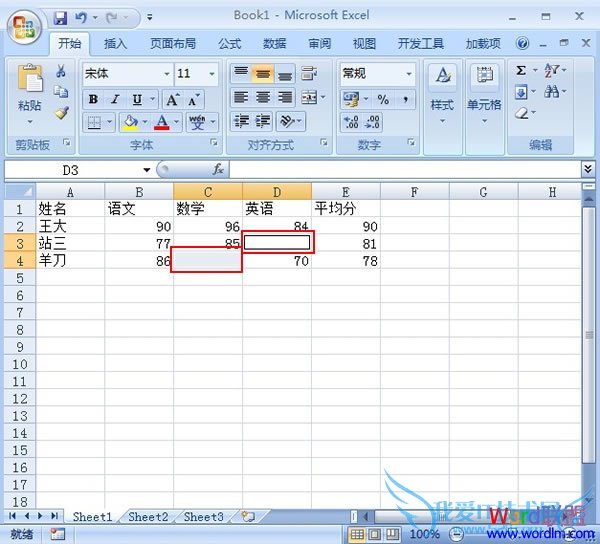Set middle vertical alignment
Screen dimensions: 600x544
click(x=262, y=73)
